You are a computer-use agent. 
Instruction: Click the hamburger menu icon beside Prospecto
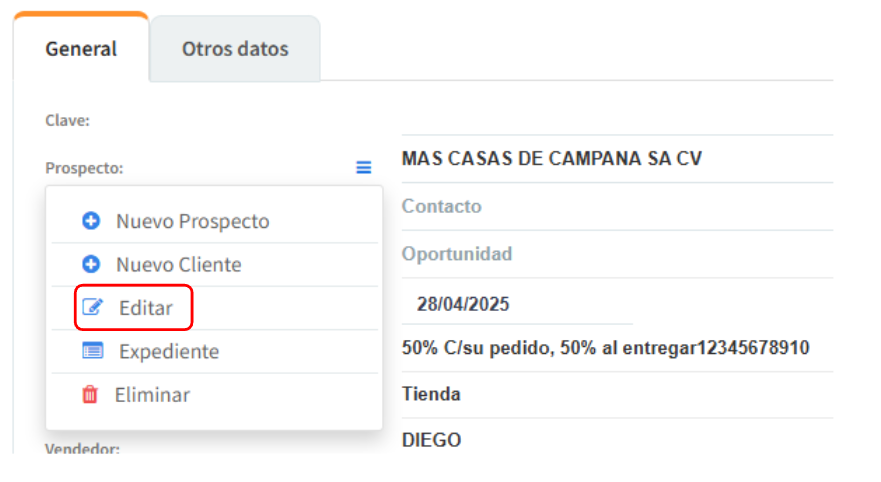pos(363,168)
